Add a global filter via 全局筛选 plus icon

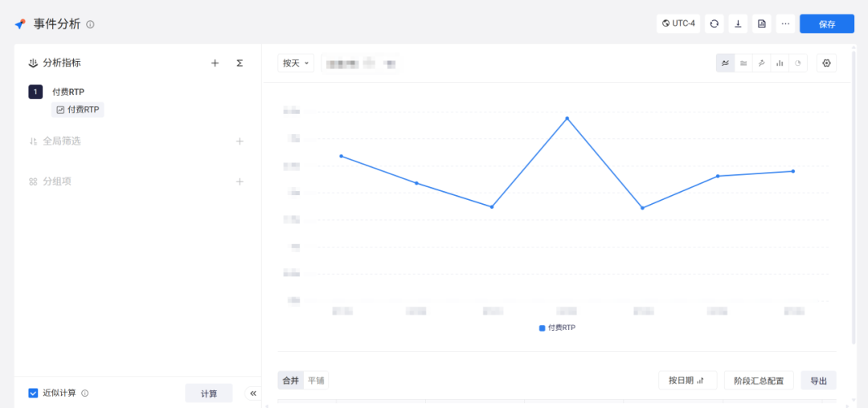(x=240, y=141)
